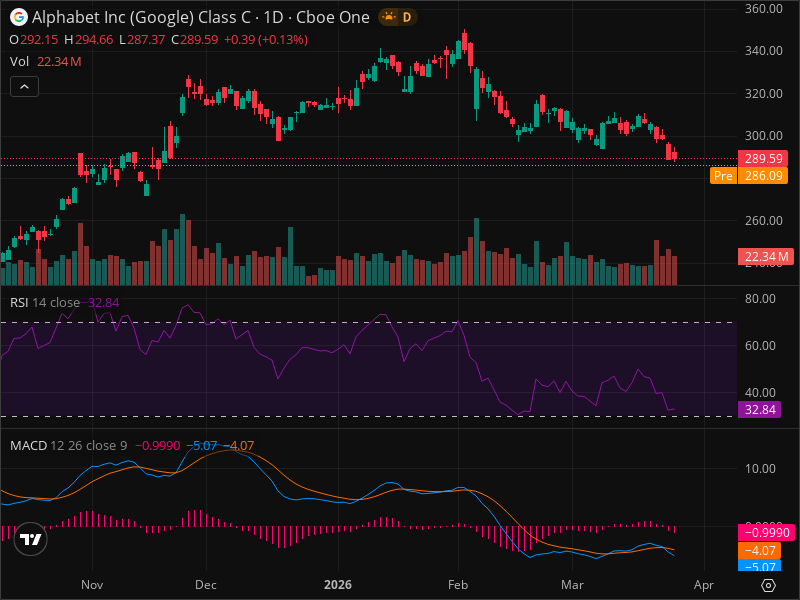Click the 80.00 RSI axis label
This screenshot has height=600, width=800.
coord(760,299)
